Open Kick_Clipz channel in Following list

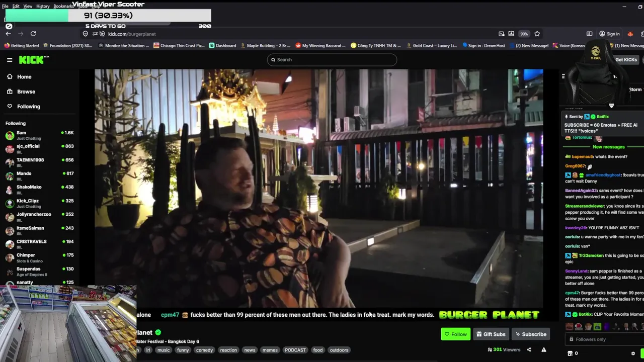click(39, 203)
